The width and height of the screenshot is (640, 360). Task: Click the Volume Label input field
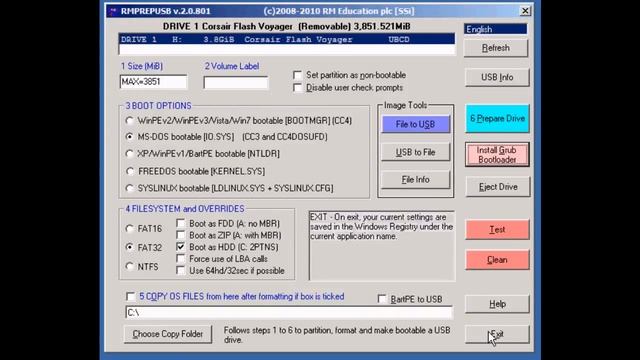coord(236,83)
